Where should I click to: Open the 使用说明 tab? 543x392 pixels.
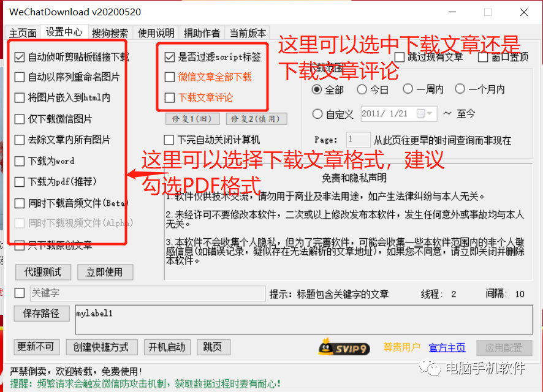[x=156, y=33]
